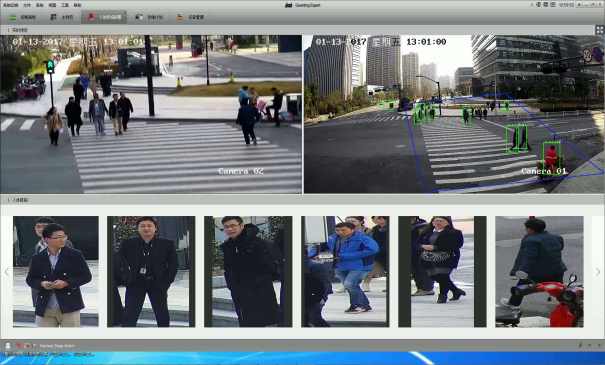The image size is (605, 365).
Task: Open the fifth toolbar tab, 设备管理 (Device Management)
Action: tap(190, 17)
